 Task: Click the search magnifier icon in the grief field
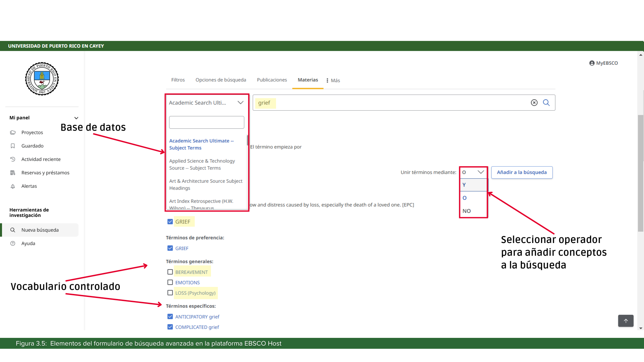pos(546,103)
